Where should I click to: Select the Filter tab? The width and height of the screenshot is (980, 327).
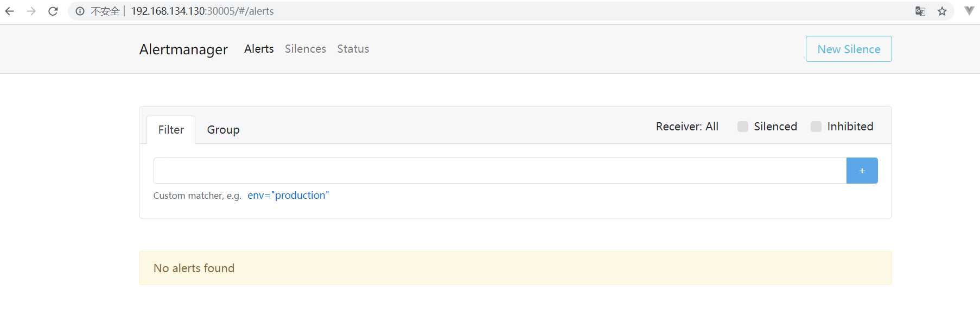[x=171, y=130]
